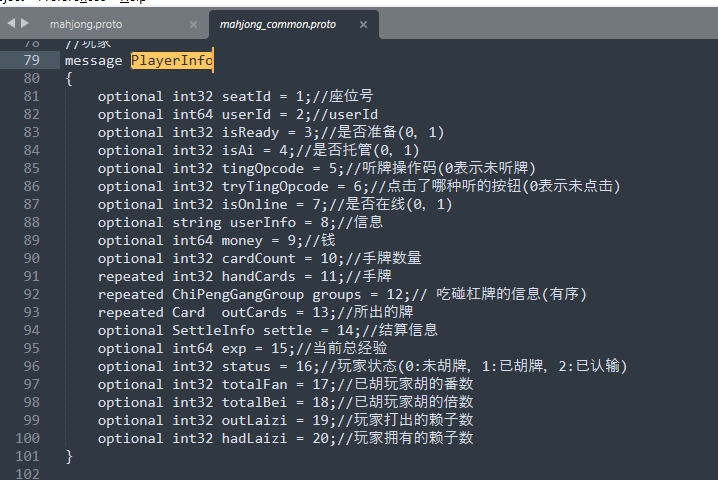Click the opening brace on line 80

pyautogui.click(x=69, y=78)
